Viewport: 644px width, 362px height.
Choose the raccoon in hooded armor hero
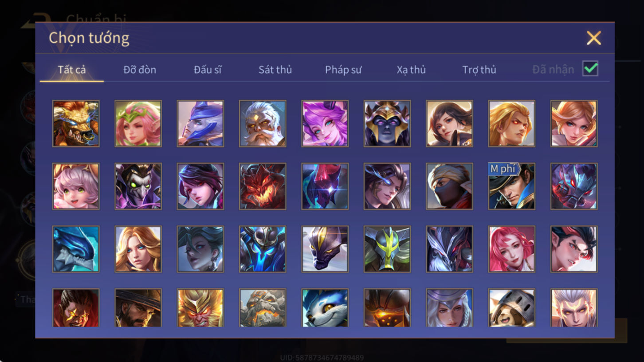tap(511, 308)
